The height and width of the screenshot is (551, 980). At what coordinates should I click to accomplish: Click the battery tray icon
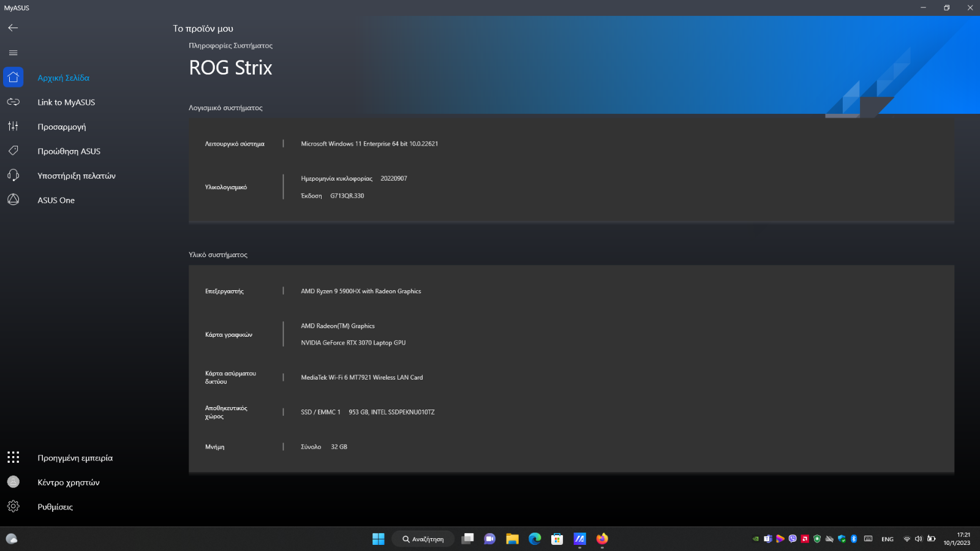coord(932,539)
